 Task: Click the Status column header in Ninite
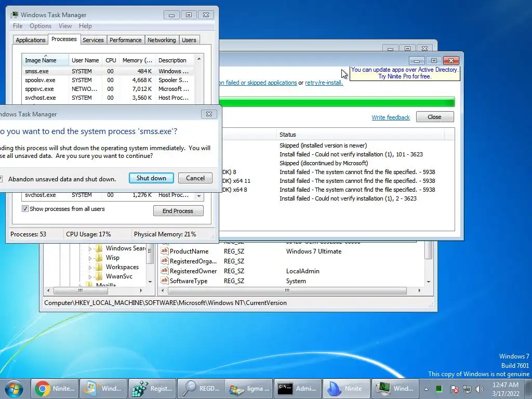point(360,135)
